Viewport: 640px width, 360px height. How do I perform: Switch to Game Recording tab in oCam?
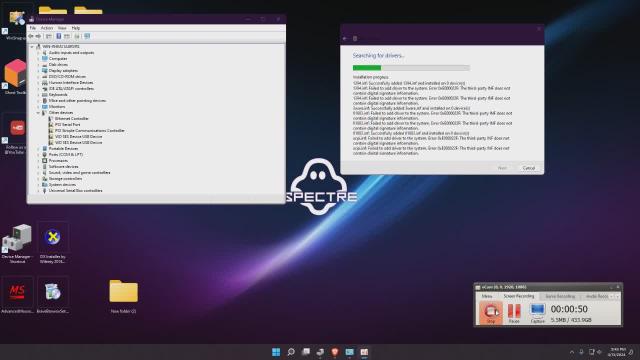(560, 296)
